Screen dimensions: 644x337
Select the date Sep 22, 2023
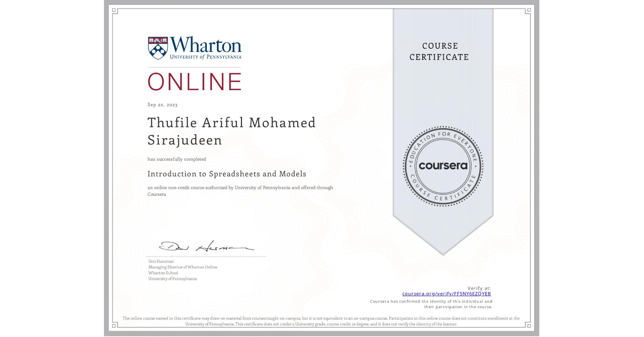(162, 104)
